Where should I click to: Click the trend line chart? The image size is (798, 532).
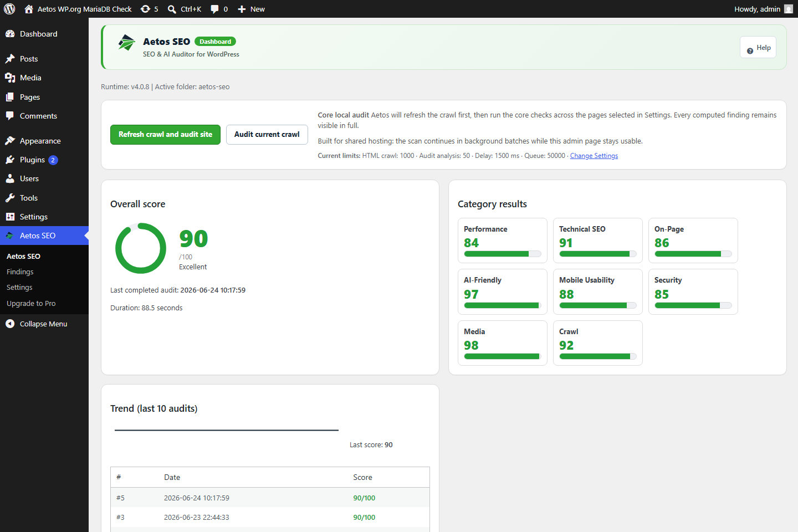pyautogui.click(x=226, y=430)
